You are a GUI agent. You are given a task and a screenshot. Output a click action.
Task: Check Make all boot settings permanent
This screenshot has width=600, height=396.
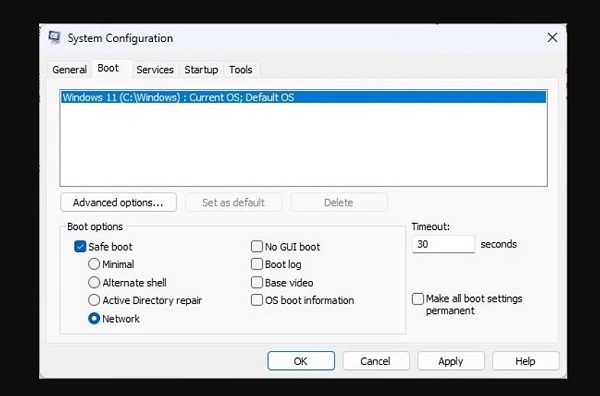[x=418, y=299]
